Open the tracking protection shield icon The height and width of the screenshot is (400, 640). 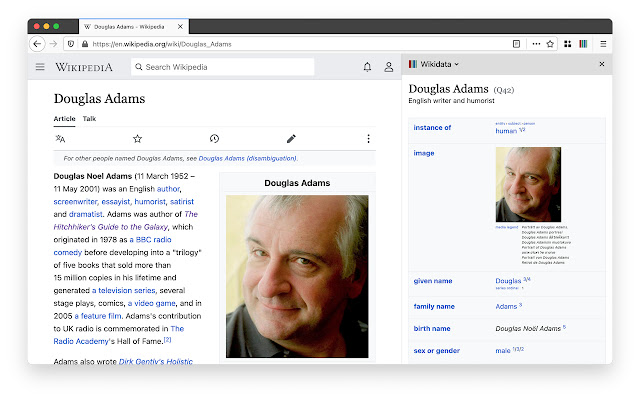[71, 44]
